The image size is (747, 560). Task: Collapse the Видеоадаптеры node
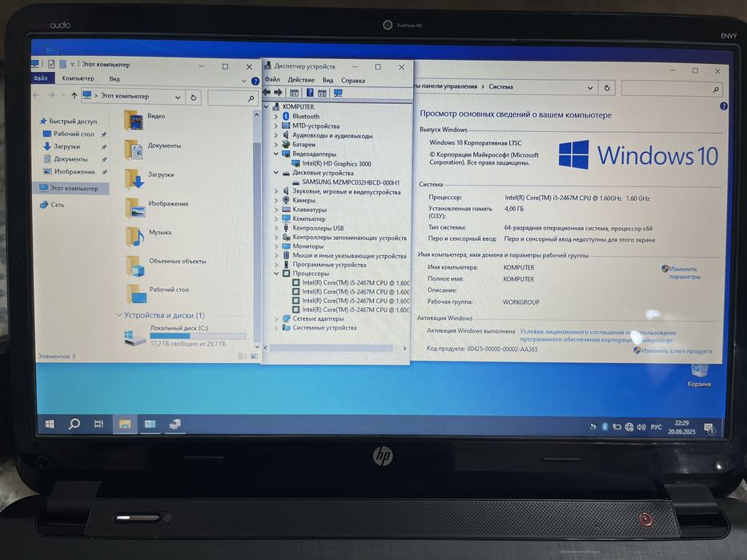(276, 154)
